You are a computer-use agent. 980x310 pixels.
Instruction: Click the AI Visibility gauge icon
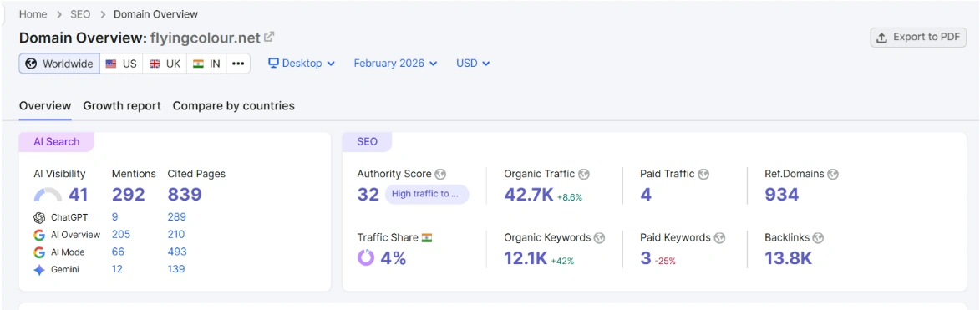click(48, 195)
